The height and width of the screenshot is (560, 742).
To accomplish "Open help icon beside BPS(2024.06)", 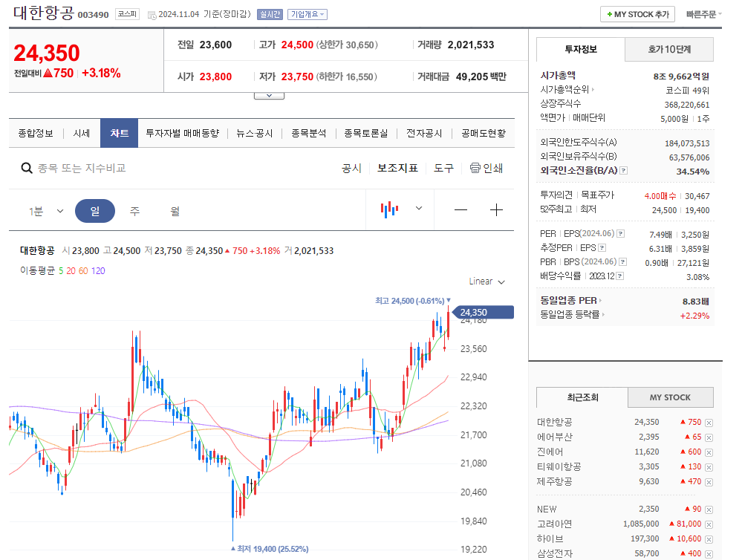I will click(622, 261).
